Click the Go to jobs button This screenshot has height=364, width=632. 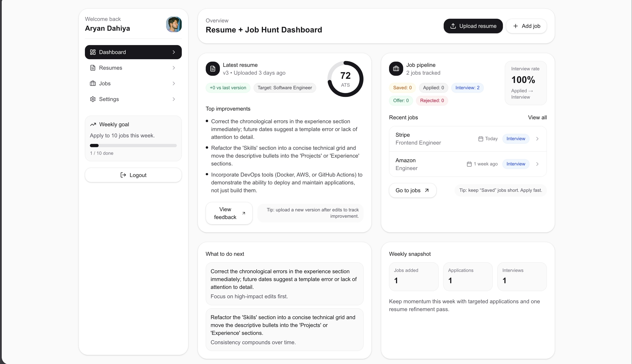coord(413,190)
